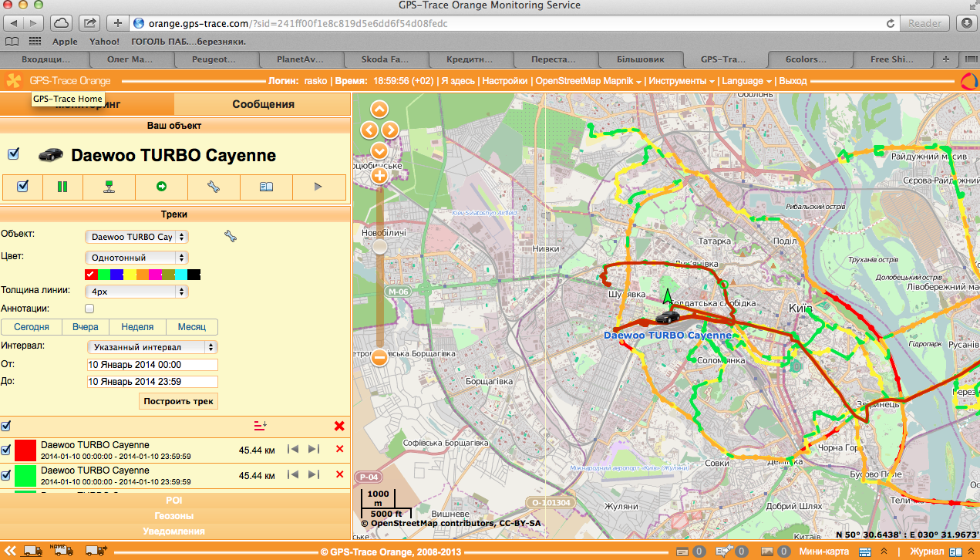980x560 pixels.
Task: Delete all tracks with the large red X
Action: point(339,426)
